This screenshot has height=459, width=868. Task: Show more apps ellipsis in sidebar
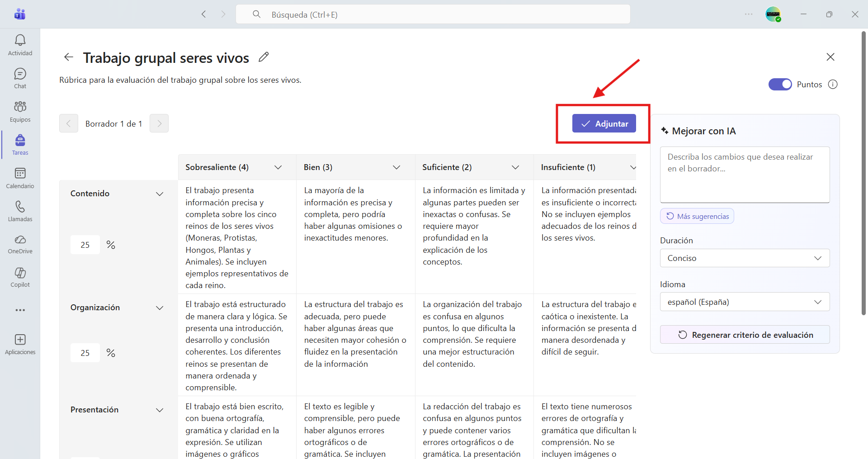20,310
